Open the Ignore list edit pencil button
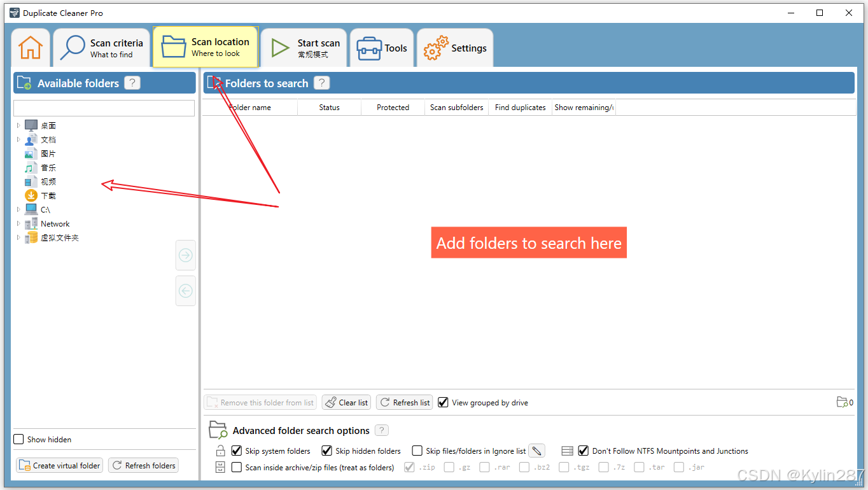This screenshot has width=868, height=490. tap(537, 451)
